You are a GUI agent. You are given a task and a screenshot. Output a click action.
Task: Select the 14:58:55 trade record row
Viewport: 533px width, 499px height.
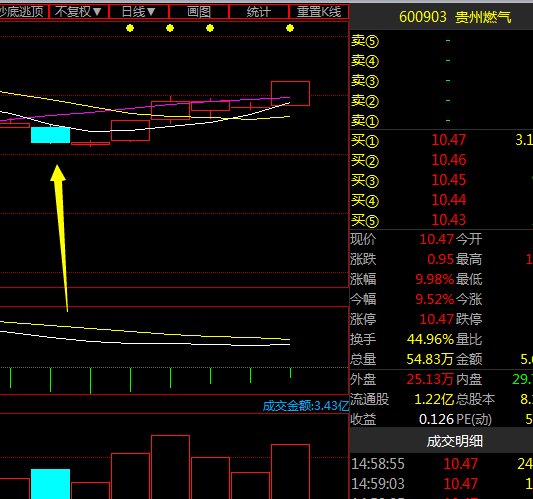(x=441, y=464)
